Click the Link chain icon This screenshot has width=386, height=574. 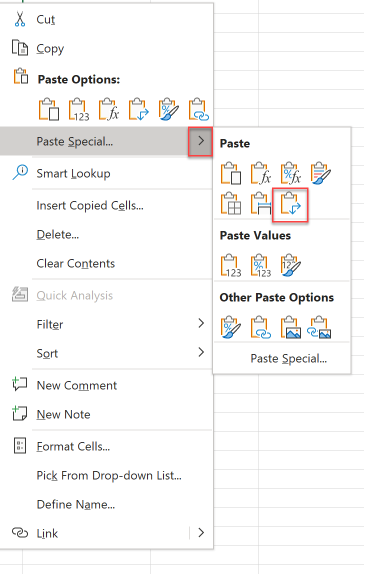(20, 533)
